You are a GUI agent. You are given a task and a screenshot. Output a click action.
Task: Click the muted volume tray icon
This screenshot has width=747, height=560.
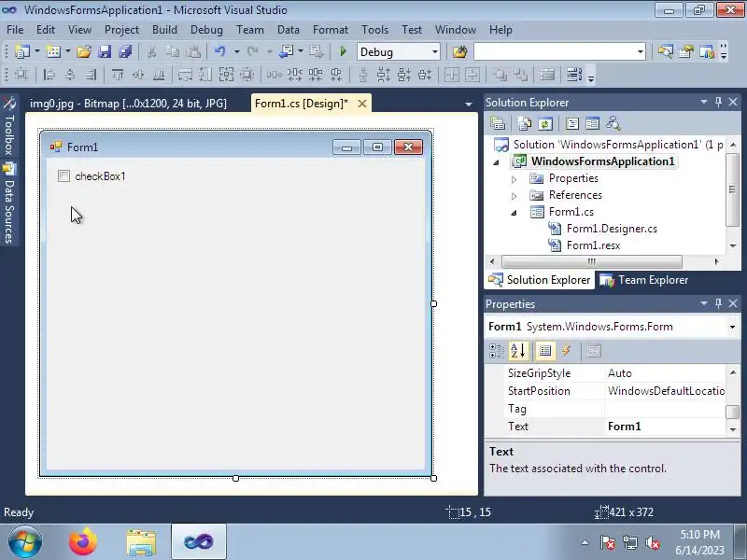tap(653, 542)
